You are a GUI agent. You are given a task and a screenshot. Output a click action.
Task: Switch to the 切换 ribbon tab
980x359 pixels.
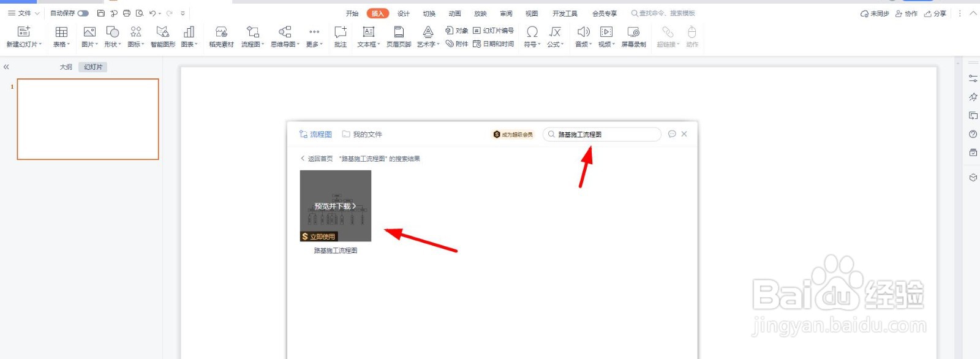pos(429,13)
